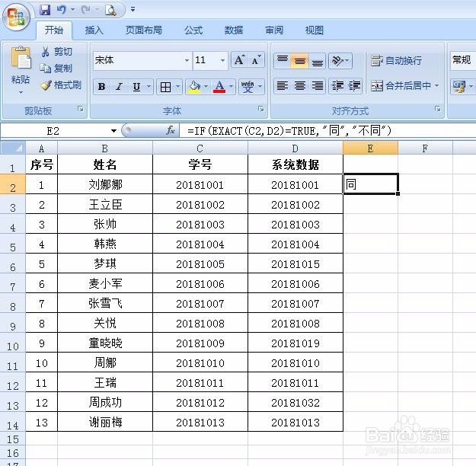Click the fx insert function button
Image resolution: width=476 pixels, height=466 pixels.
(171, 130)
